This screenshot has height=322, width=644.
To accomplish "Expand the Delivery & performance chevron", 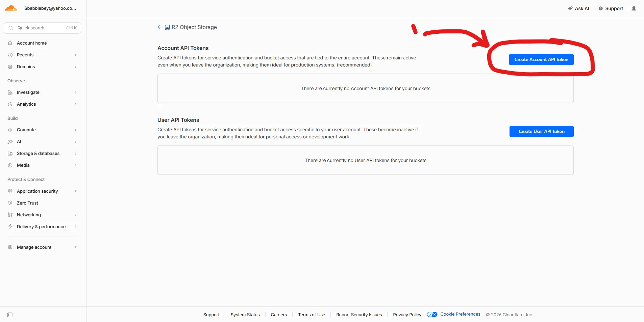I will click(x=75, y=226).
